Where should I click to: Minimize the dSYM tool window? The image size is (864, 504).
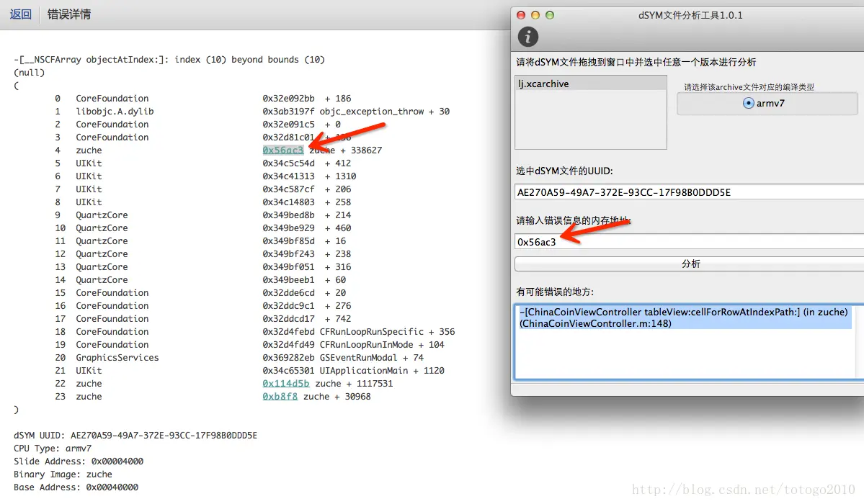(535, 15)
